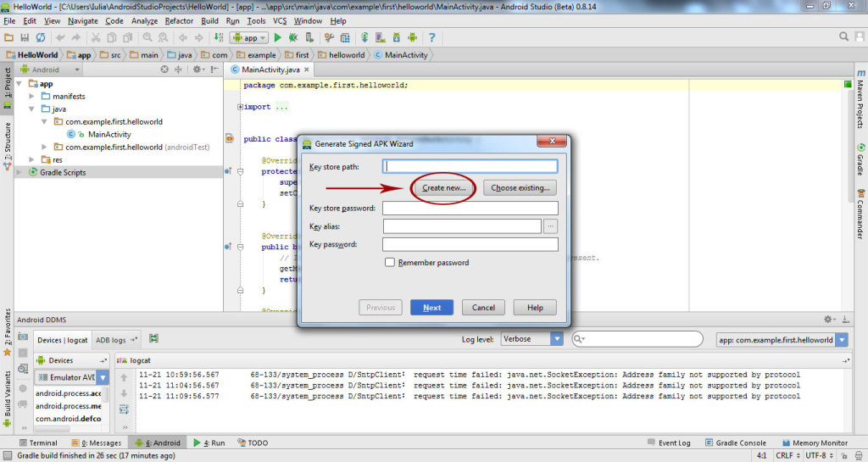Collapse the java folder
The width and height of the screenshot is (868, 462).
coord(31,109)
